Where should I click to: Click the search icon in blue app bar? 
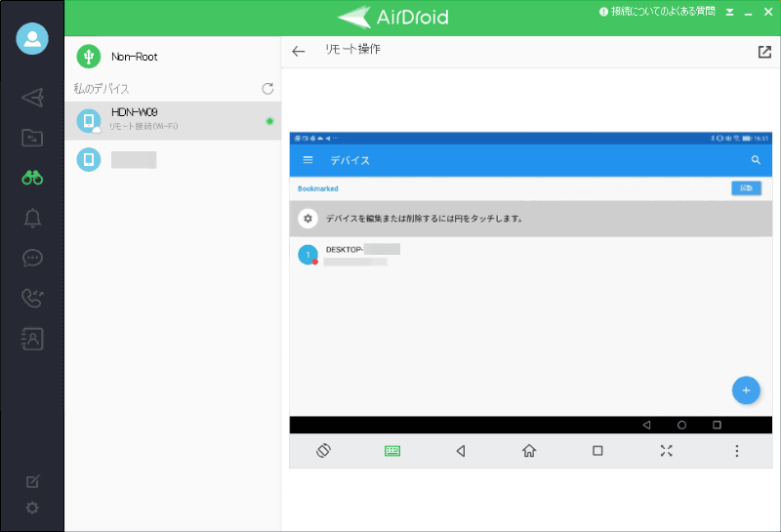coord(756,160)
